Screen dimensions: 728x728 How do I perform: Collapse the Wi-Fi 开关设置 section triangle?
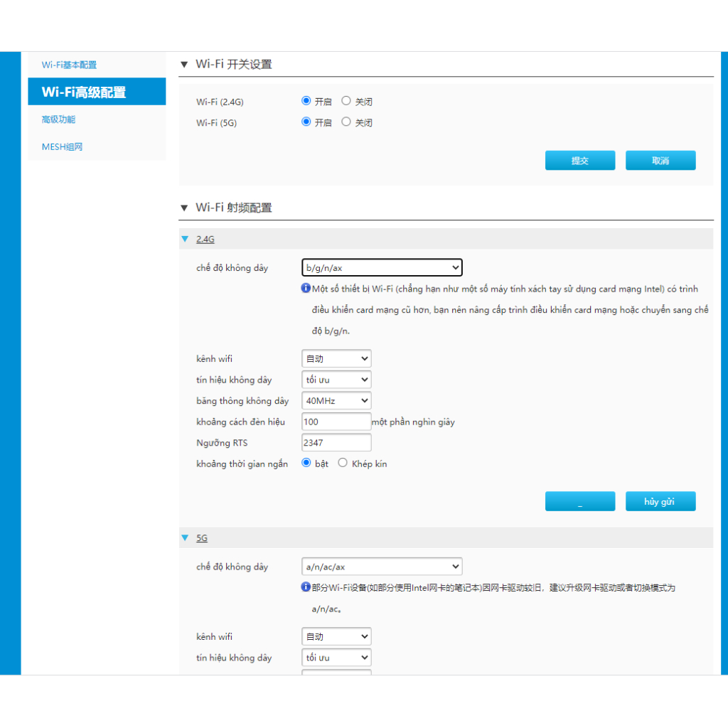coord(184,65)
